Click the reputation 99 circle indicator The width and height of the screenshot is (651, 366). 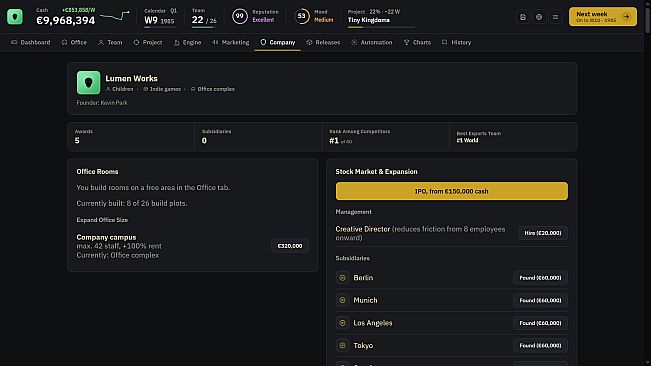240,16
